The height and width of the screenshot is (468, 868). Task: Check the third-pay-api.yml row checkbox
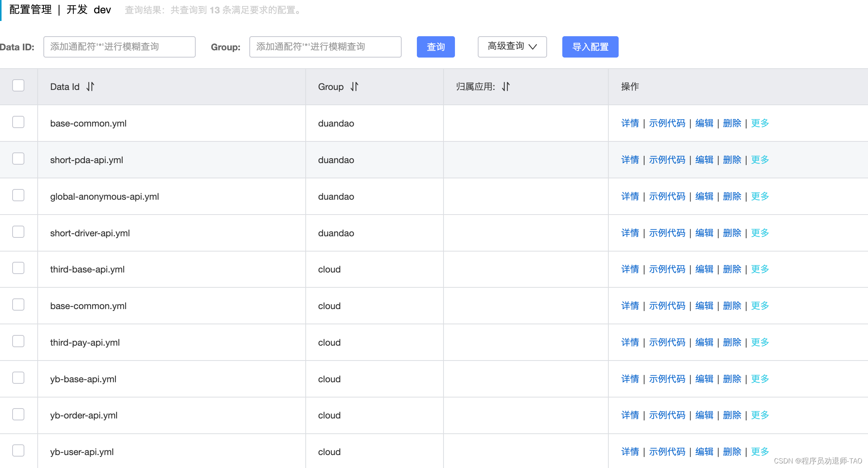[x=18, y=341]
